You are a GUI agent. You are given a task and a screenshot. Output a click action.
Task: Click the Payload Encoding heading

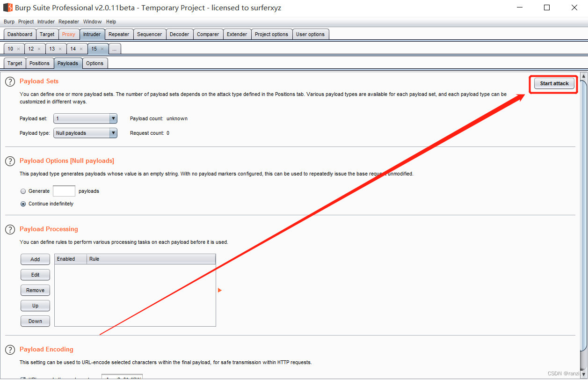coord(46,350)
